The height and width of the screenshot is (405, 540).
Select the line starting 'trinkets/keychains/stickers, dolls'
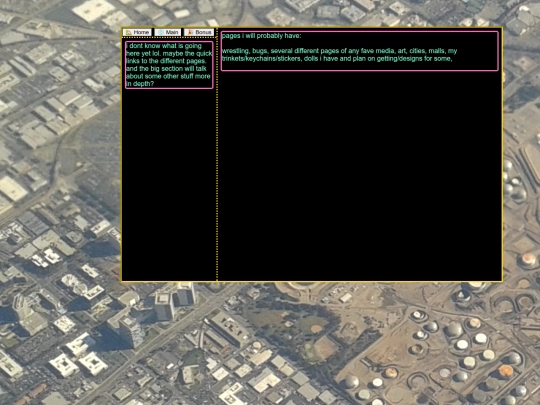tap(337, 59)
